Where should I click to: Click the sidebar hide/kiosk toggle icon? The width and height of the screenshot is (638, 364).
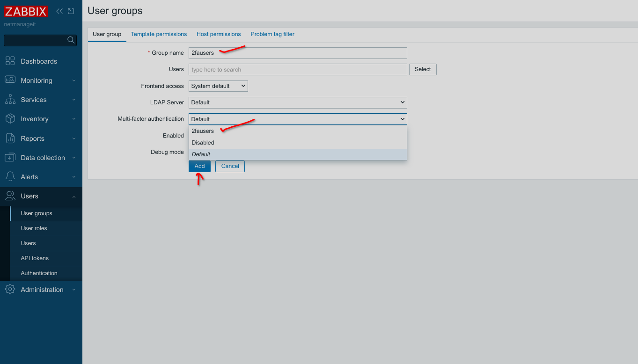point(71,11)
